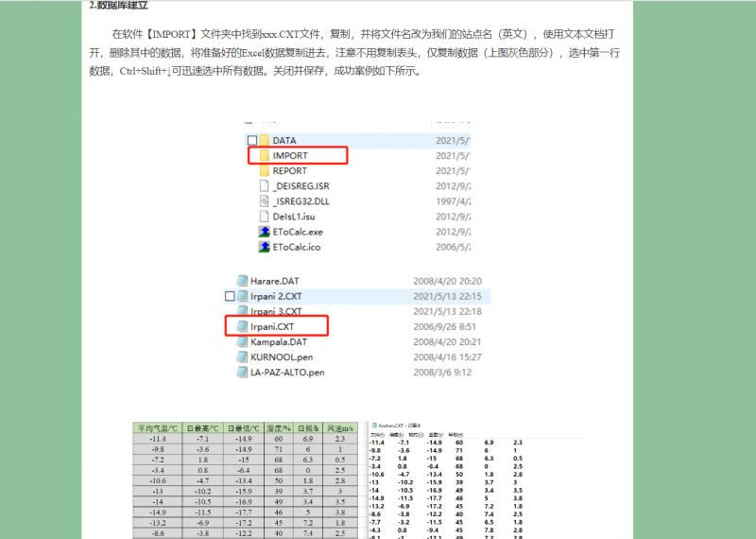Click the EToCalc.ico file icon

tap(264, 247)
